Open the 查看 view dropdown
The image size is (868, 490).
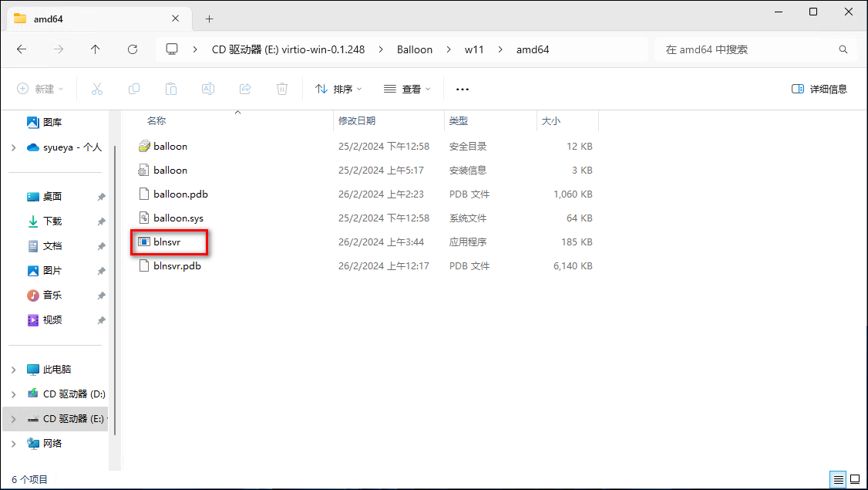407,89
